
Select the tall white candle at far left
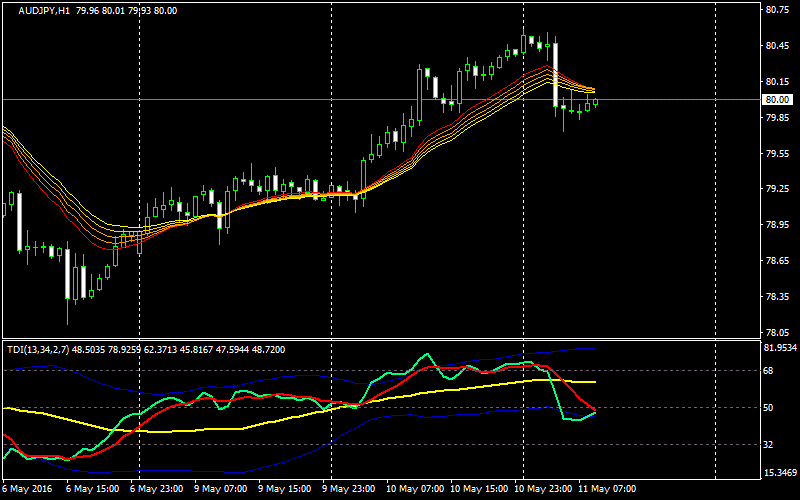click(x=18, y=220)
